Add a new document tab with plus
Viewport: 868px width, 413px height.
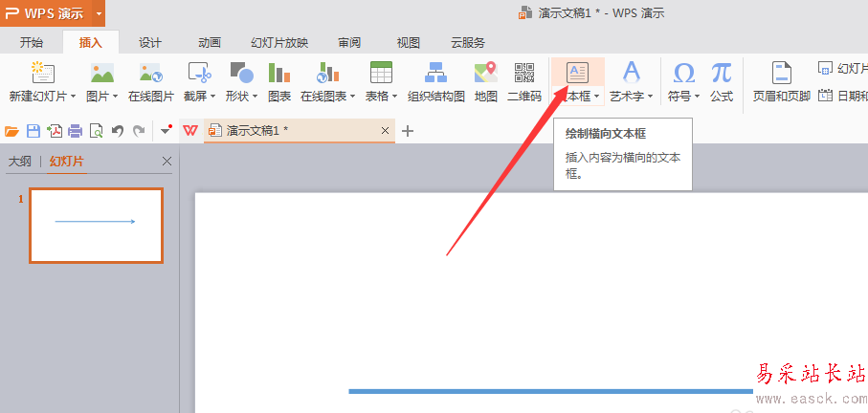point(408,131)
